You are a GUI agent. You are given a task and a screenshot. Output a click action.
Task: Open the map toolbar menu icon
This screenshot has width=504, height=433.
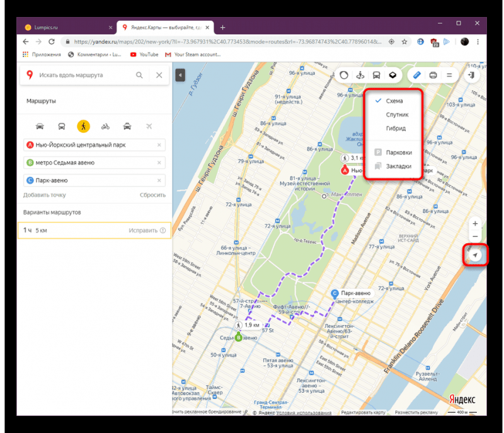449,75
